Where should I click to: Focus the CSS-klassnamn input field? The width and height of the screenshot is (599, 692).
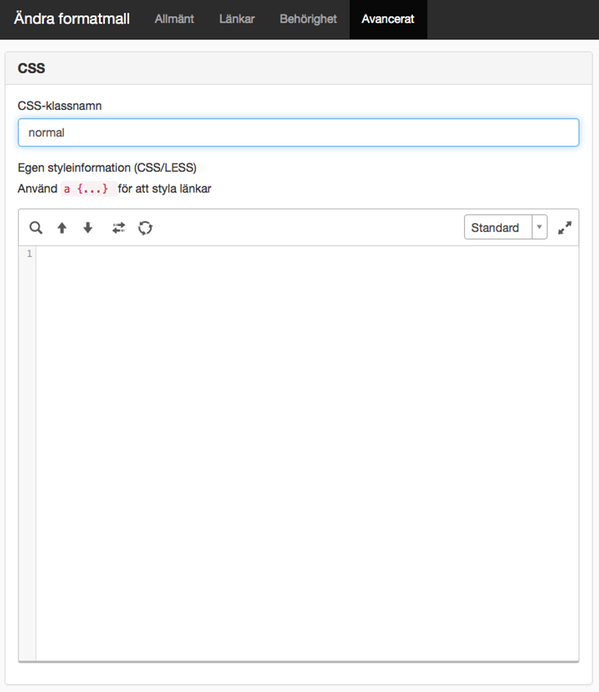click(298, 132)
